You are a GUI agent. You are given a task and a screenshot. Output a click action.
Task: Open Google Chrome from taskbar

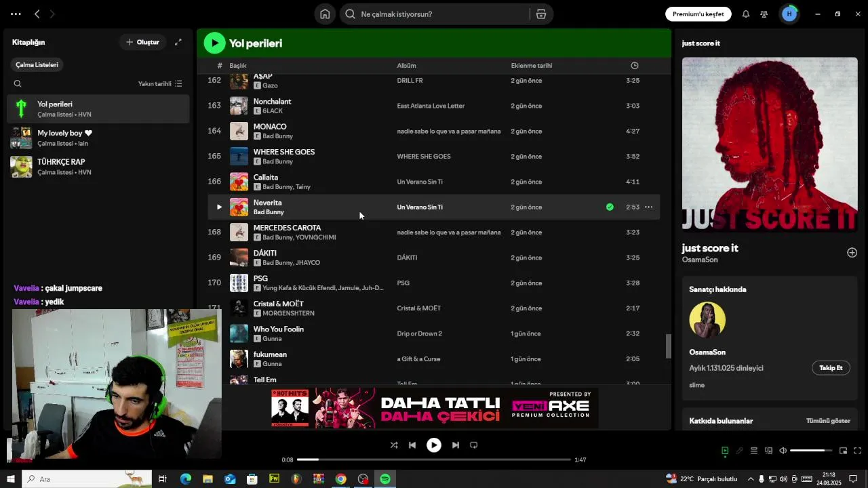(341, 479)
